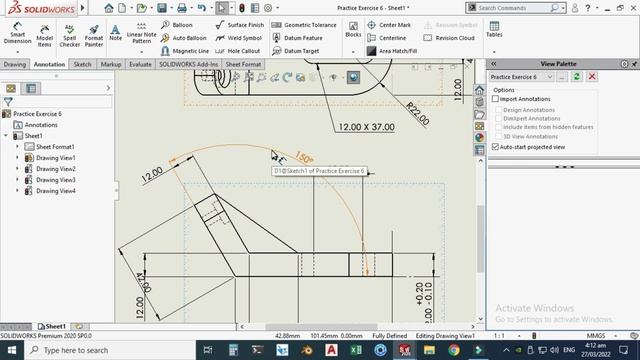Select the Smart Dimension tool
Screen dimensions: 640x360
(x=18, y=33)
